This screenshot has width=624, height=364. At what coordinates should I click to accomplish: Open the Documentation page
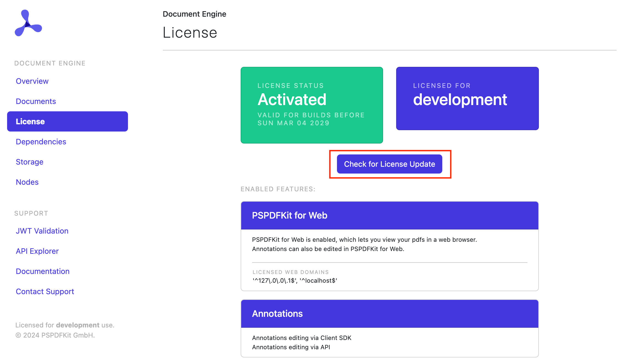point(43,271)
